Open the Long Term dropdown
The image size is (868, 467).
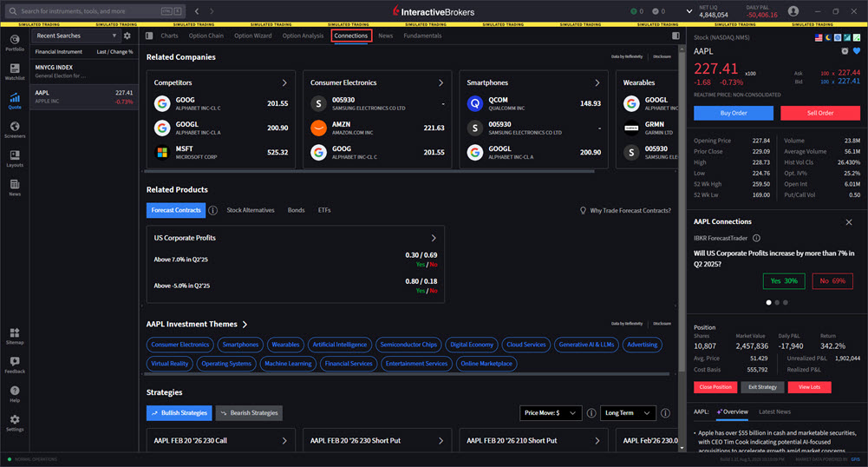[629, 413]
